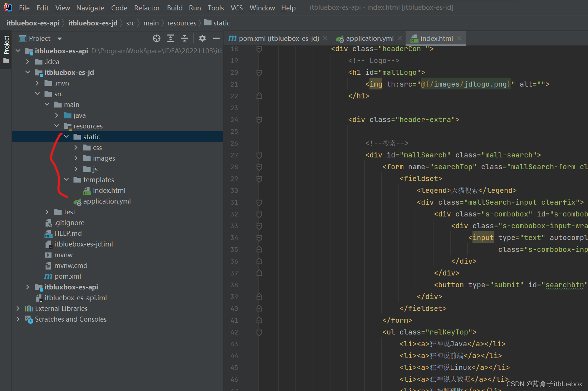588x391 pixels.
Task: Collapse the static folder
Action: click(66, 137)
